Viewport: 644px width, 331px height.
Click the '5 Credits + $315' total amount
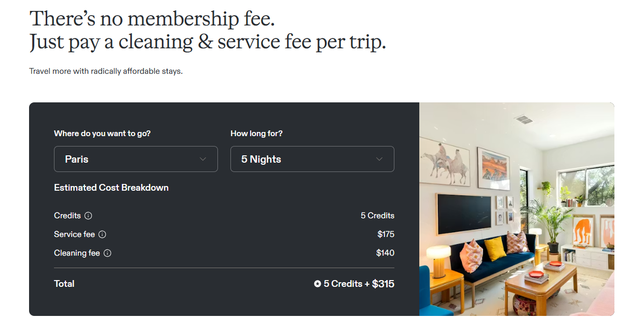click(359, 284)
